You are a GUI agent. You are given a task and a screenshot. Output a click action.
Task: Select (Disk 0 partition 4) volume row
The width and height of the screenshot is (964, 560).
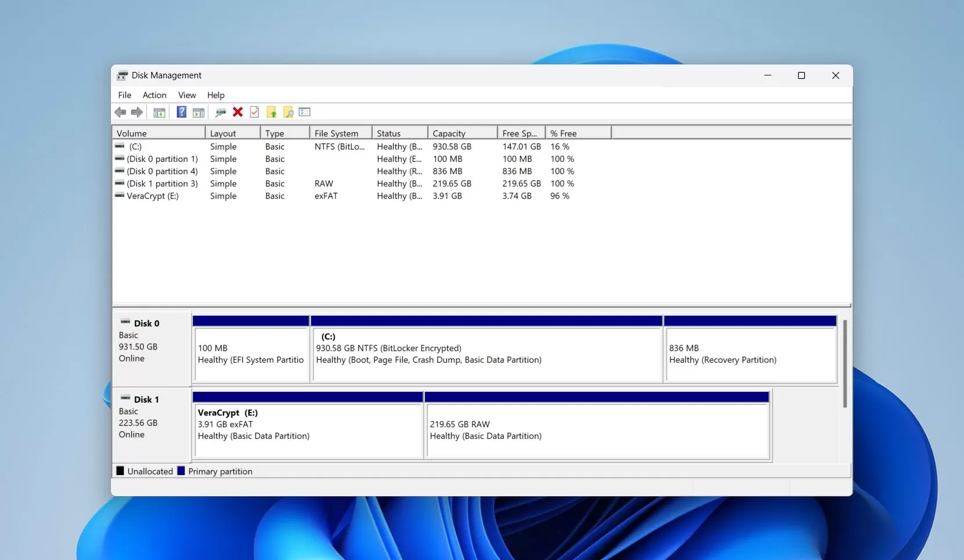click(162, 171)
